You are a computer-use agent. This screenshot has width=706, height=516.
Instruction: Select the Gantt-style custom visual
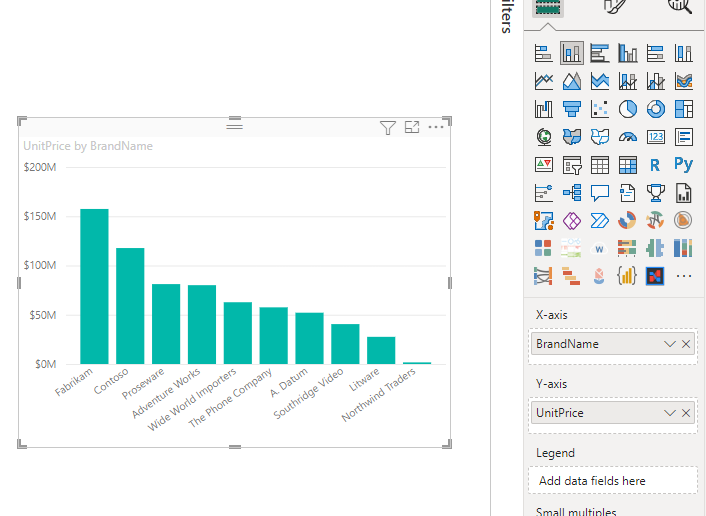(x=572, y=276)
